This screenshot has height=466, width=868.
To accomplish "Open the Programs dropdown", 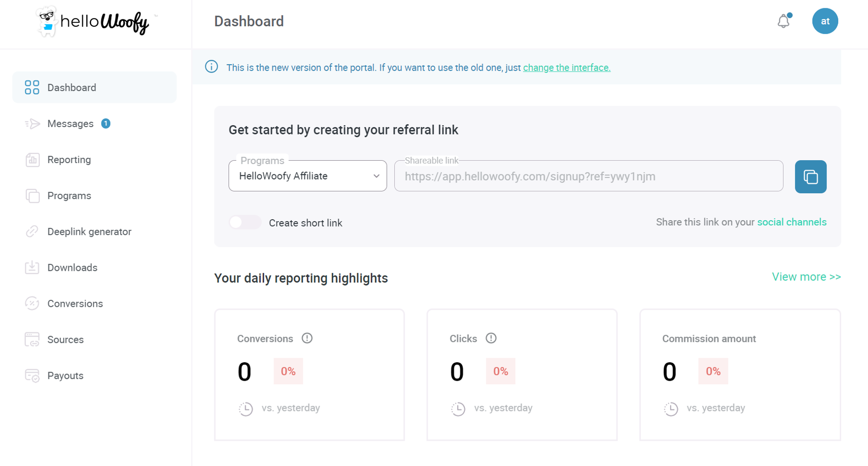I will tap(308, 176).
